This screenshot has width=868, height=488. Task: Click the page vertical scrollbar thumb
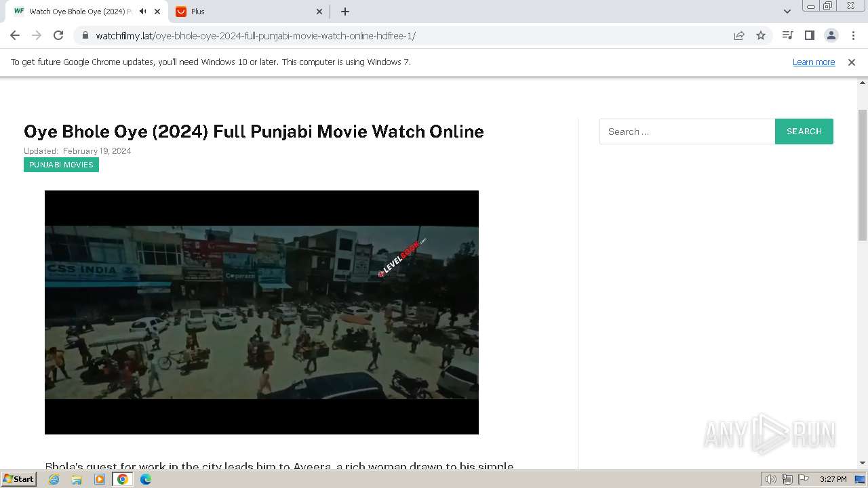point(863,175)
